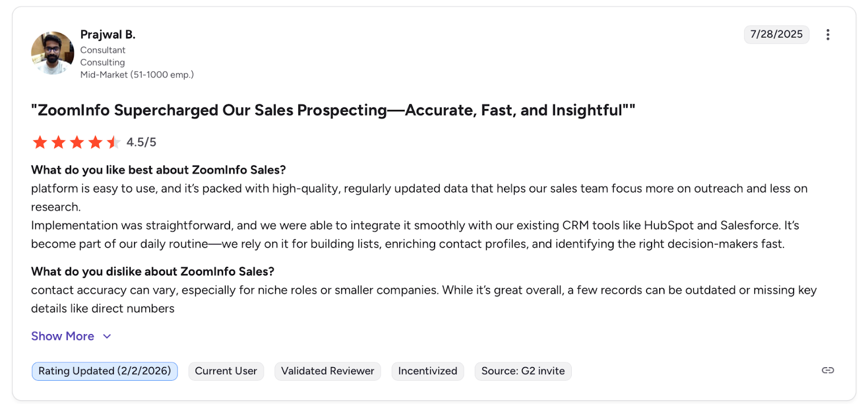This screenshot has width=868, height=404.
Task: Click the 4.5/5 rating score
Action: click(141, 142)
